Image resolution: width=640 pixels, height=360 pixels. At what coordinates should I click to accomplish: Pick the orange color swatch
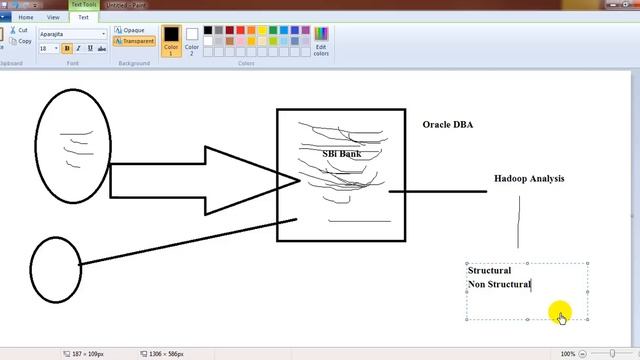tap(251, 30)
